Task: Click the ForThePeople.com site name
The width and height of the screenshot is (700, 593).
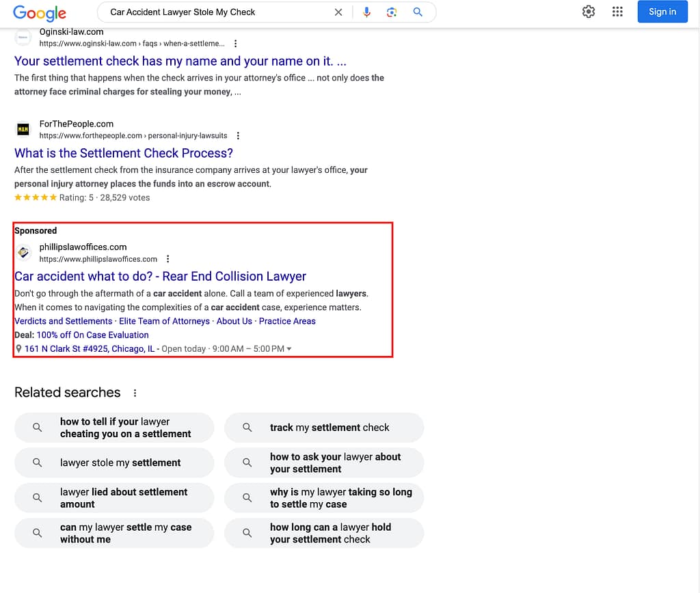Action: coord(77,124)
